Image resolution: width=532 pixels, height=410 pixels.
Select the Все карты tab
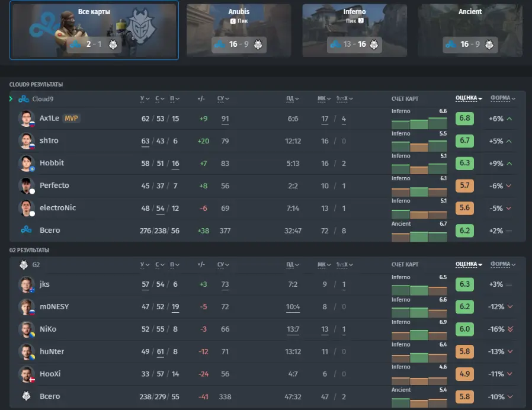[94, 30]
